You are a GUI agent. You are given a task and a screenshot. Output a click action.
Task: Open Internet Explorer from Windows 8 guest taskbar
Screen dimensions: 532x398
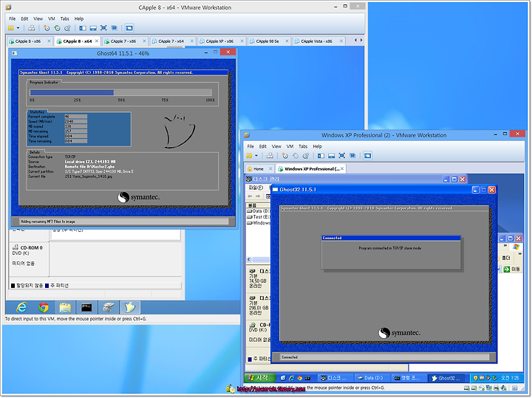click(x=22, y=307)
